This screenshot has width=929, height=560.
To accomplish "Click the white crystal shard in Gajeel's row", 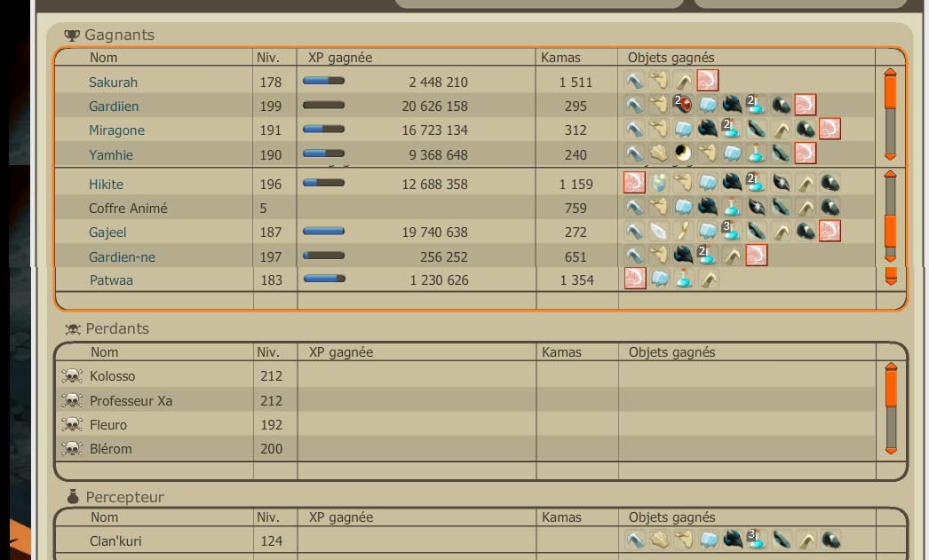I will [658, 231].
